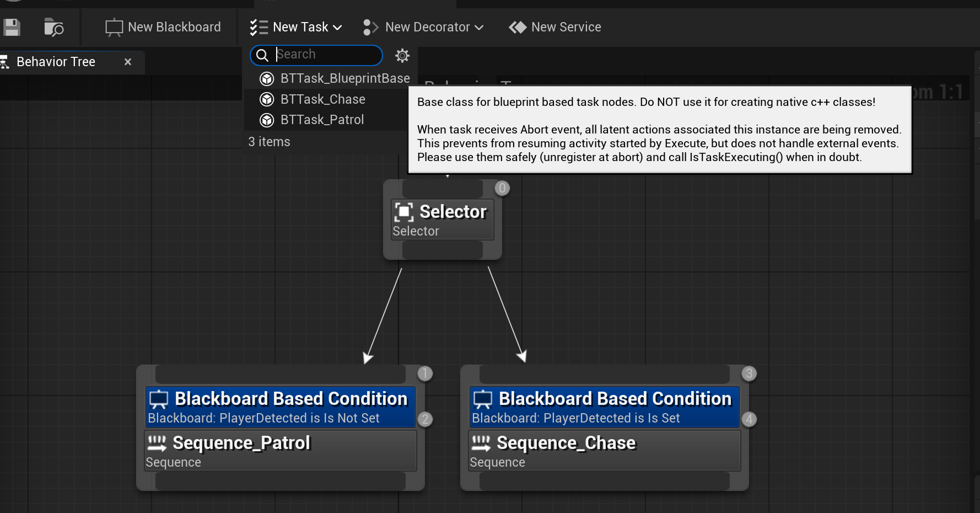
Task: Click the BTTask_Patrol class icon
Action: tap(267, 120)
